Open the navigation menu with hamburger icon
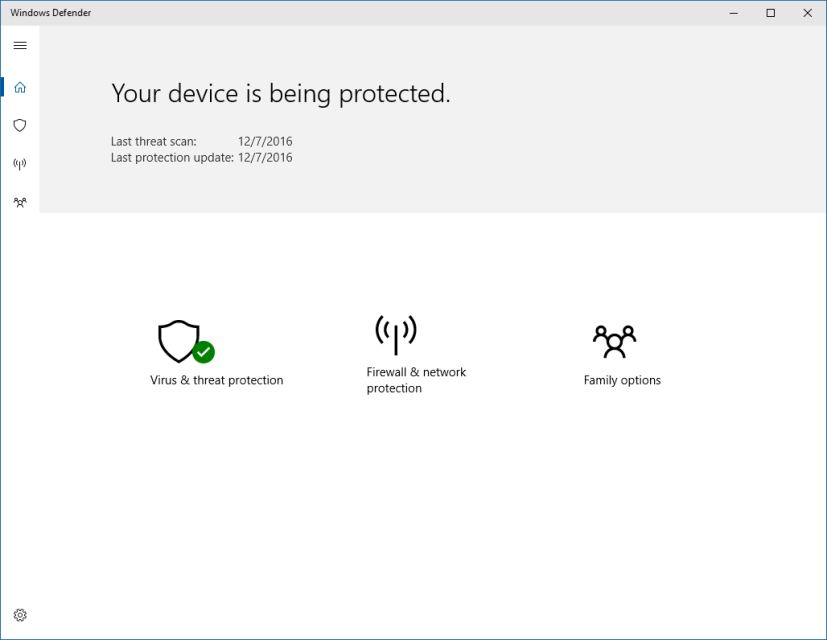 pyautogui.click(x=19, y=44)
